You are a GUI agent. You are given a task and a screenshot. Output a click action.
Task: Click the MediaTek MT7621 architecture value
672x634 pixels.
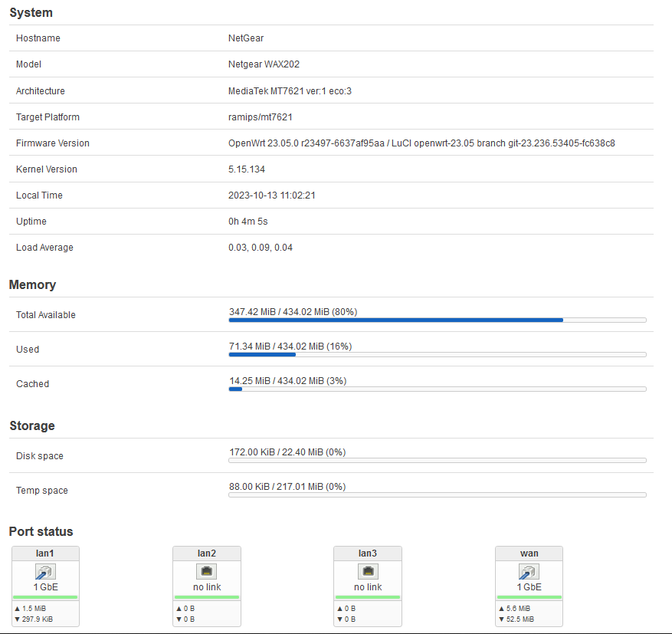click(290, 91)
